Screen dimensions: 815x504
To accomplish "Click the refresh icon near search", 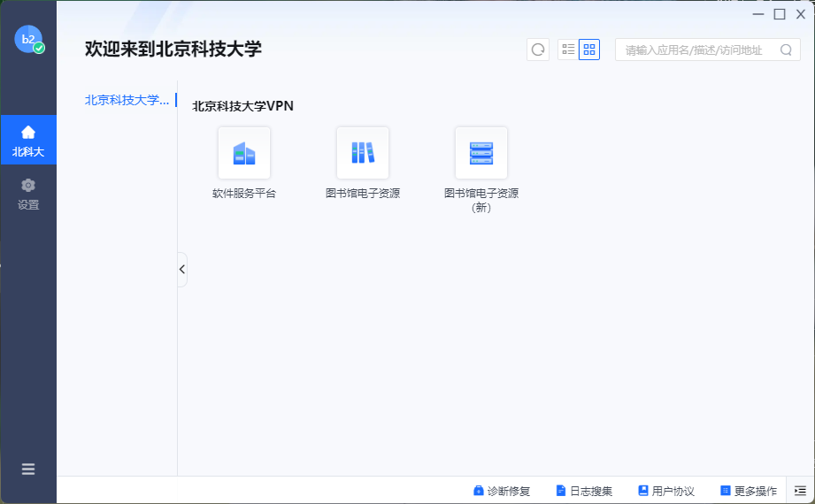I will coord(538,50).
